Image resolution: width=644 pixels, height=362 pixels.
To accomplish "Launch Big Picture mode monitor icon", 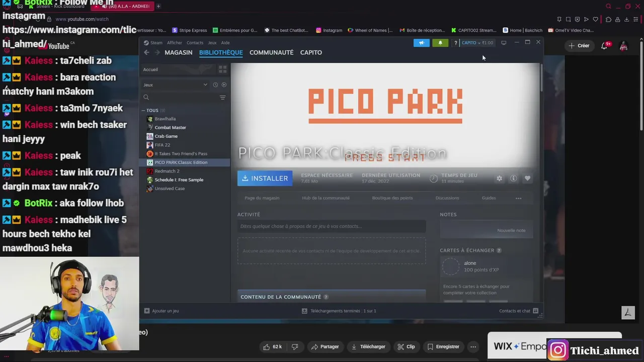I will point(504,43).
